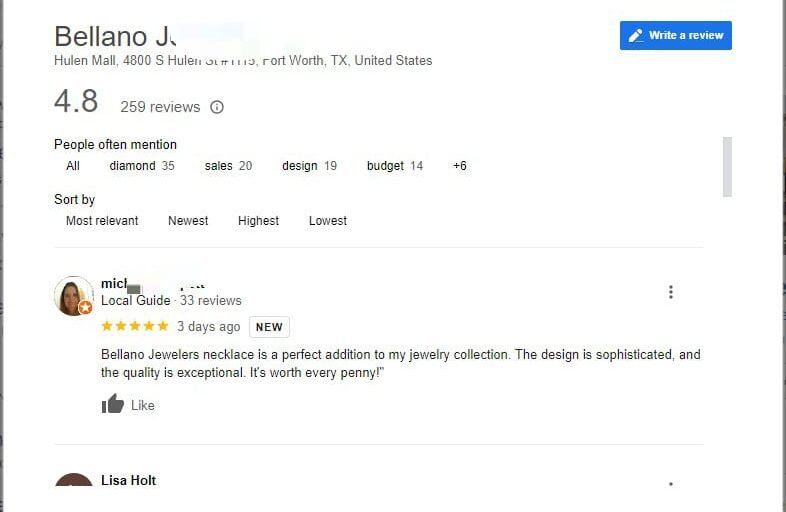The image size is (786, 512).
Task: Filter reviews mentioning design
Action: coord(309,166)
